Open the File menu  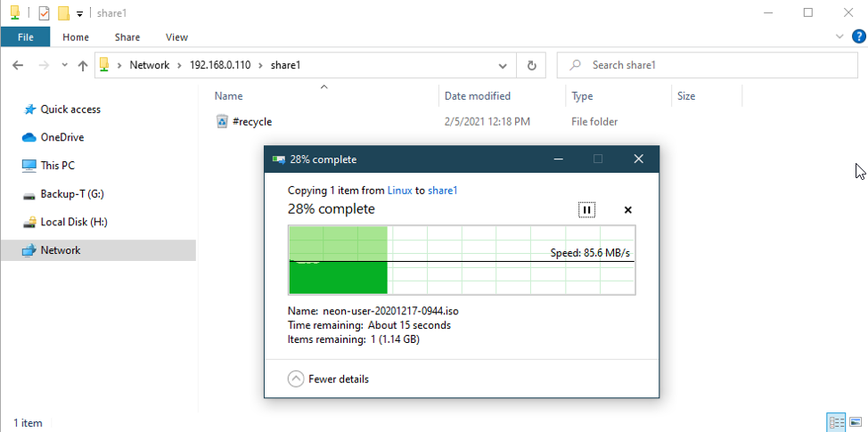click(25, 37)
